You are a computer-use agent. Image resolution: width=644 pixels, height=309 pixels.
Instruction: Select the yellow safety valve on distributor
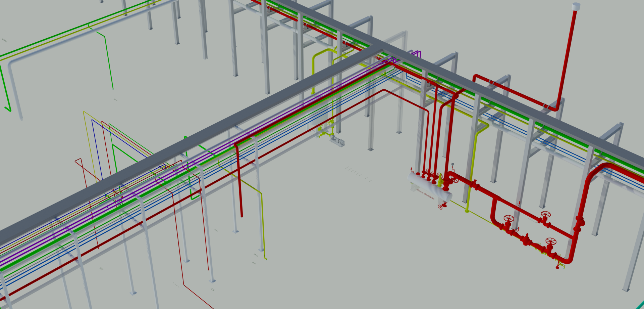(440, 180)
